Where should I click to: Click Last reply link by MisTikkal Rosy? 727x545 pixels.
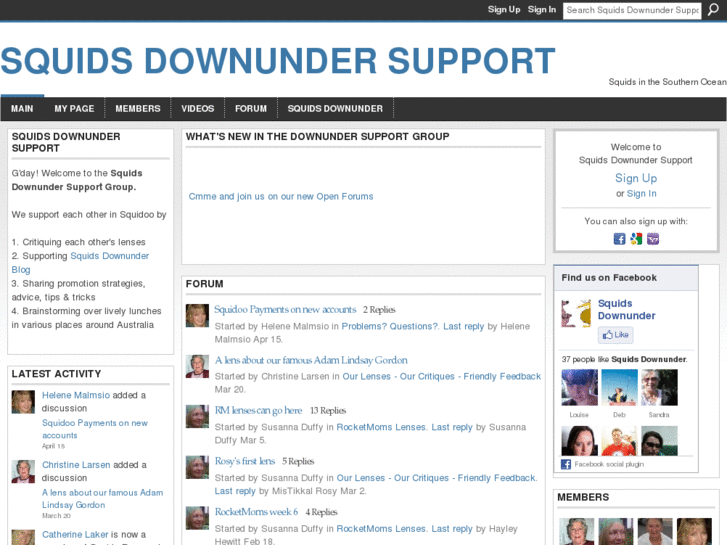pyautogui.click(x=235, y=491)
